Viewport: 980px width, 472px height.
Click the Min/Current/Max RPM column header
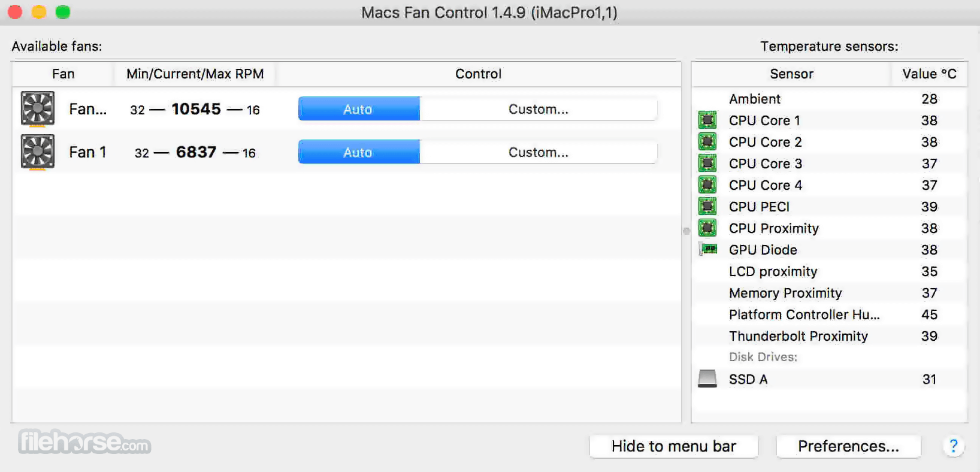click(x=195, y=74)
